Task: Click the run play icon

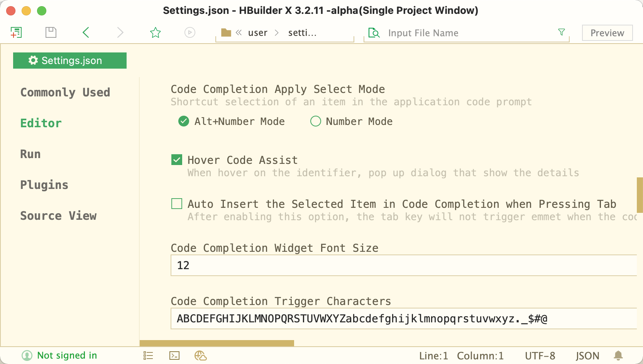Action: click(190, 32)
